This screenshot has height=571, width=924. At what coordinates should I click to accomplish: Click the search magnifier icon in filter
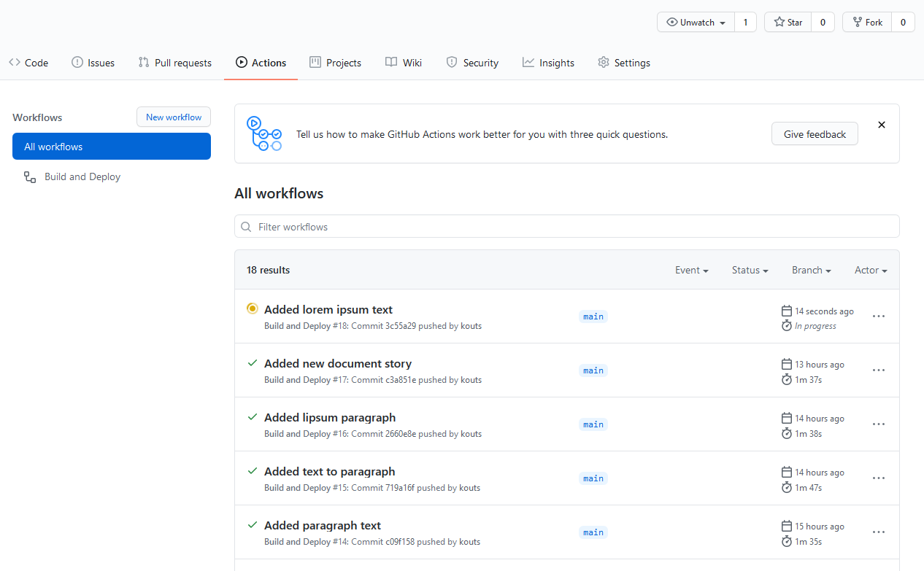point(247,227)
